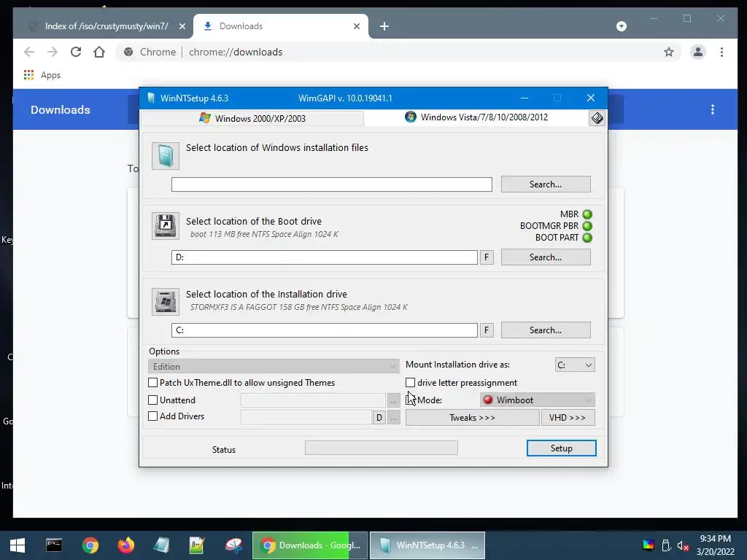Bookmark this page with the star icon
Screen dimensions: 747x560
pos(669,52)
